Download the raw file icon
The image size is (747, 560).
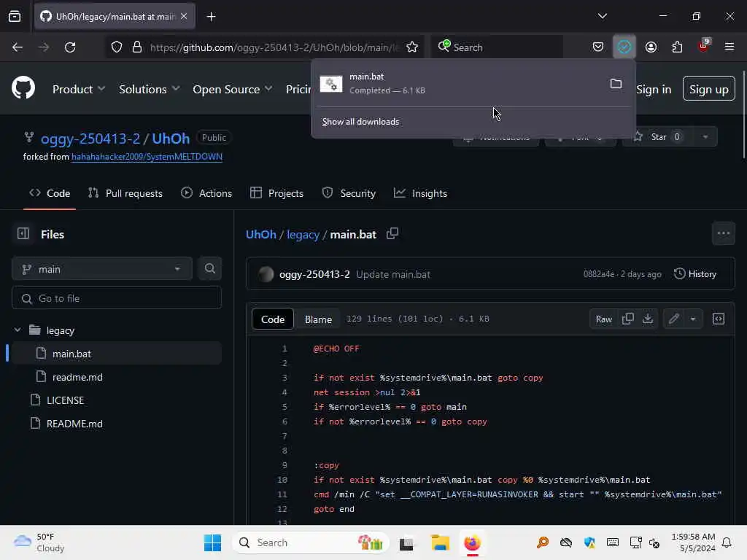tap(648, 319)
